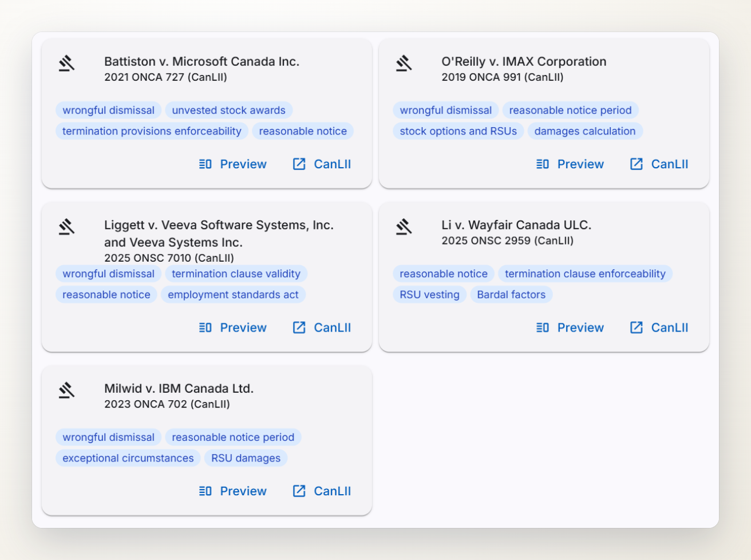Click the title 'Li v. Wayfair Canada ULC.'
Viewport: 751px width, 560px height.
(516, 225)
